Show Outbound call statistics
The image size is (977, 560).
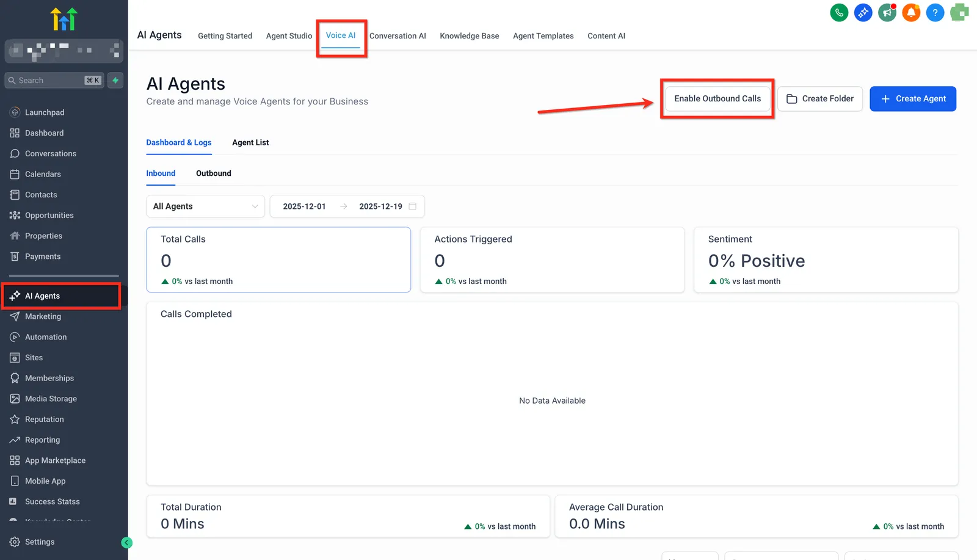pyautogui.click(x=214, y=173)
